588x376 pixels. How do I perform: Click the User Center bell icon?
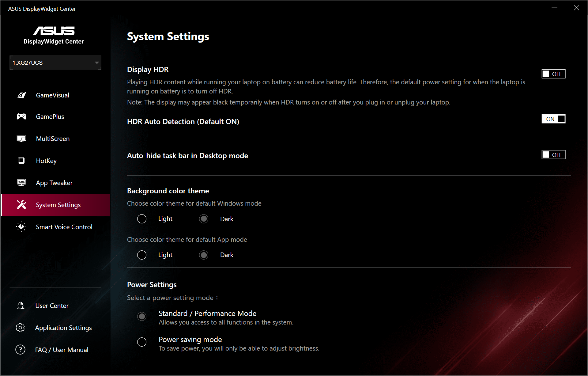(x=21, y=306)
